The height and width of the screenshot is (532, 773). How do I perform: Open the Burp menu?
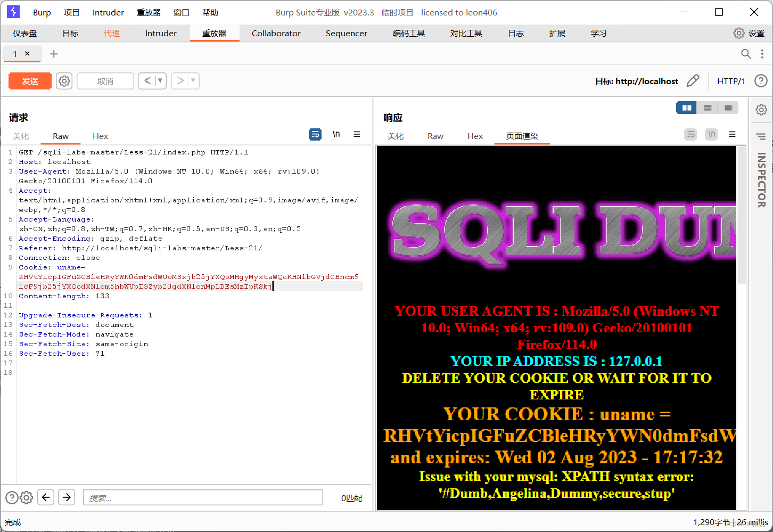click(42, 12)
